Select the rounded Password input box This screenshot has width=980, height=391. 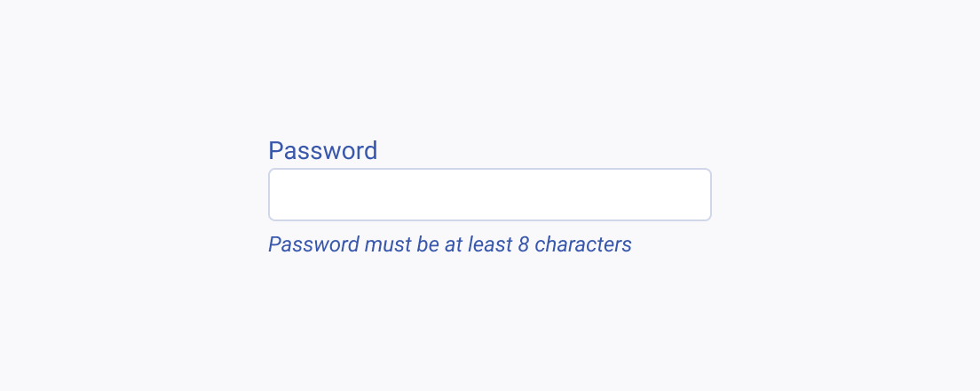click(489, 195)
